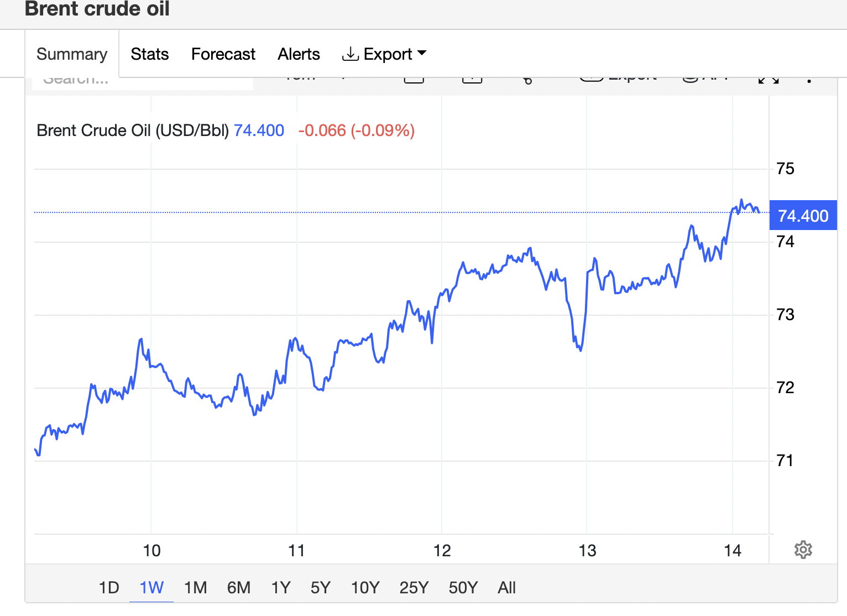Select the 10Y time range

(x=365, y=587)
